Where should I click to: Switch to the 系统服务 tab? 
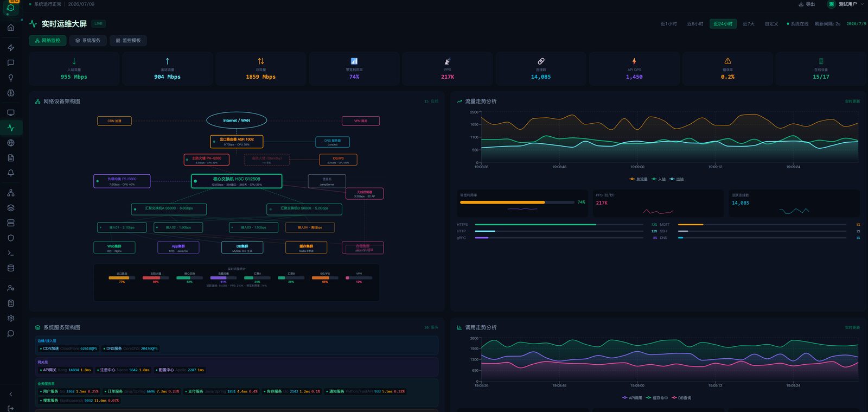coord(88,41)
